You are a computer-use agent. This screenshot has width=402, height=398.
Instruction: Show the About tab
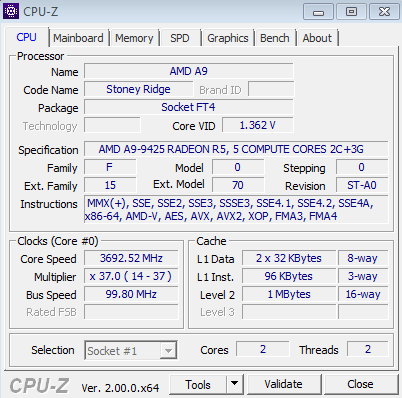pyautogui.click(x=317, y=38)
